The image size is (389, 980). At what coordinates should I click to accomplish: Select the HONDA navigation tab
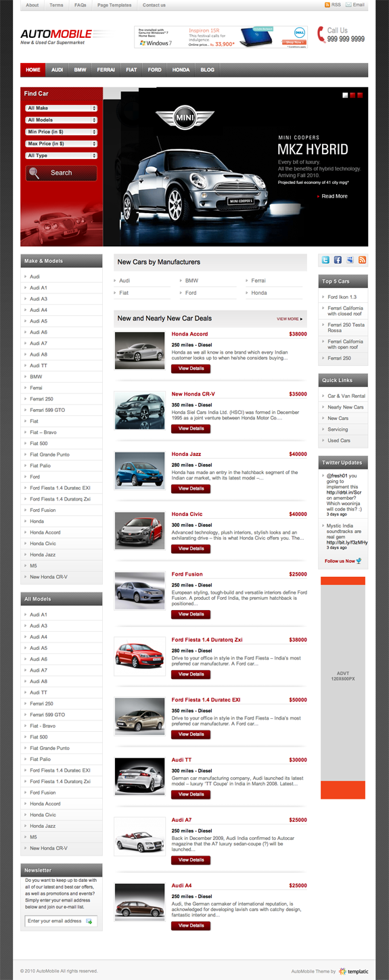point(181,70)
